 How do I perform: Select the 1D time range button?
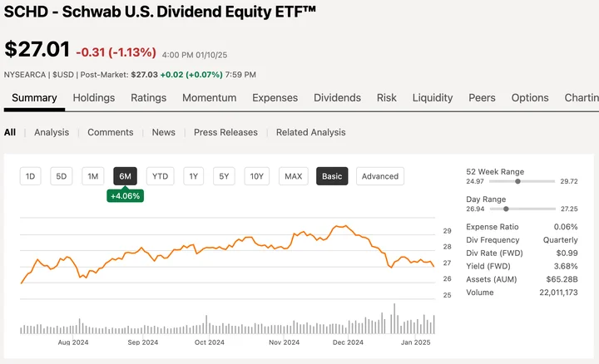31,176
